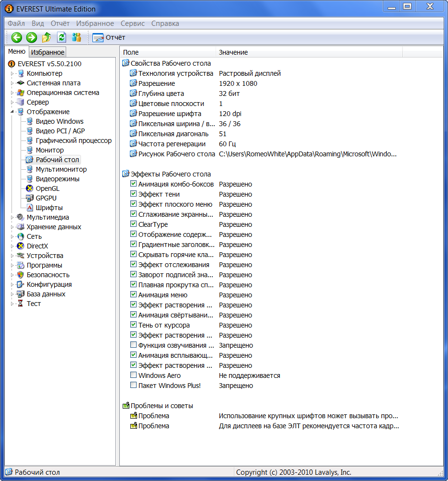
Task: Select the Компьютер tree icon
Action: (x=21, y=73)
